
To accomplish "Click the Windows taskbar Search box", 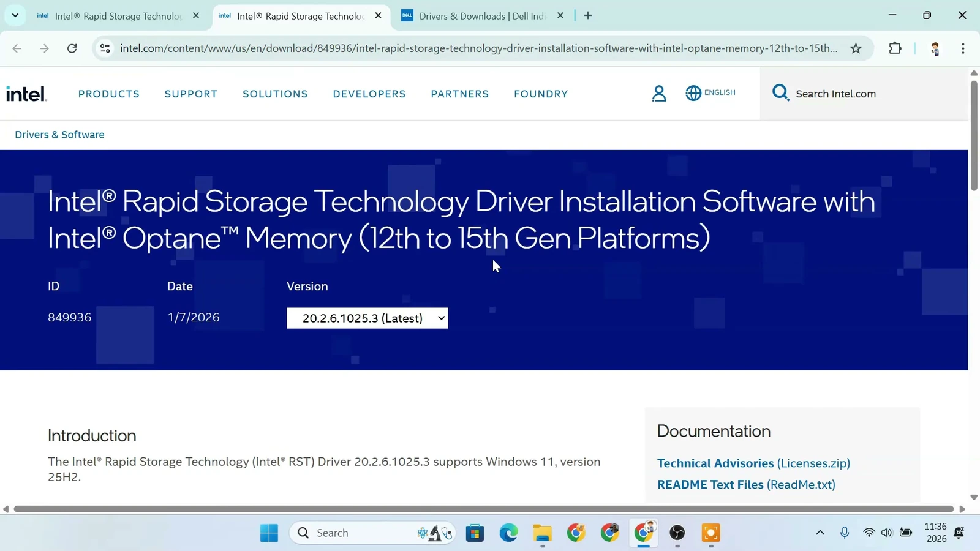I will coord(372,533).
